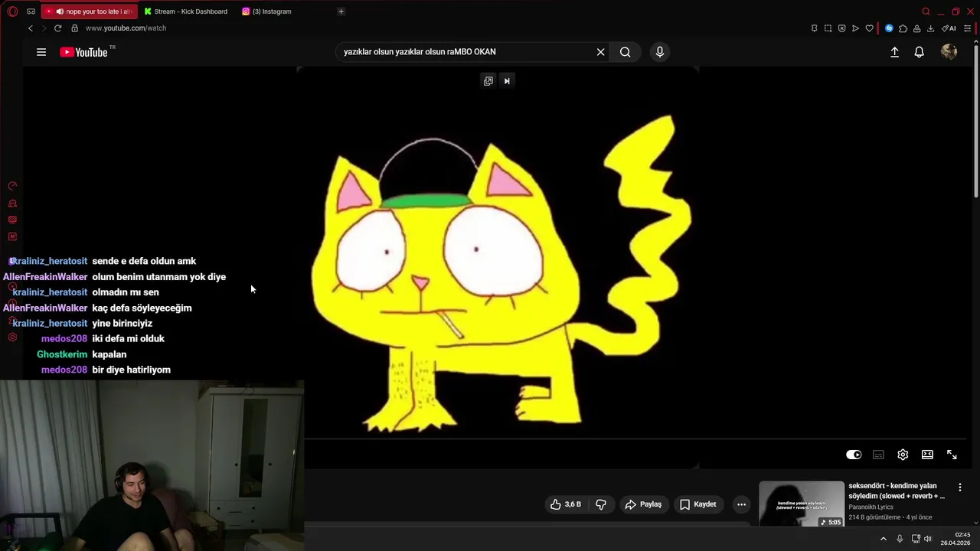Open the seksendört - kendime yalan title
980x551 pixels.
897,491
